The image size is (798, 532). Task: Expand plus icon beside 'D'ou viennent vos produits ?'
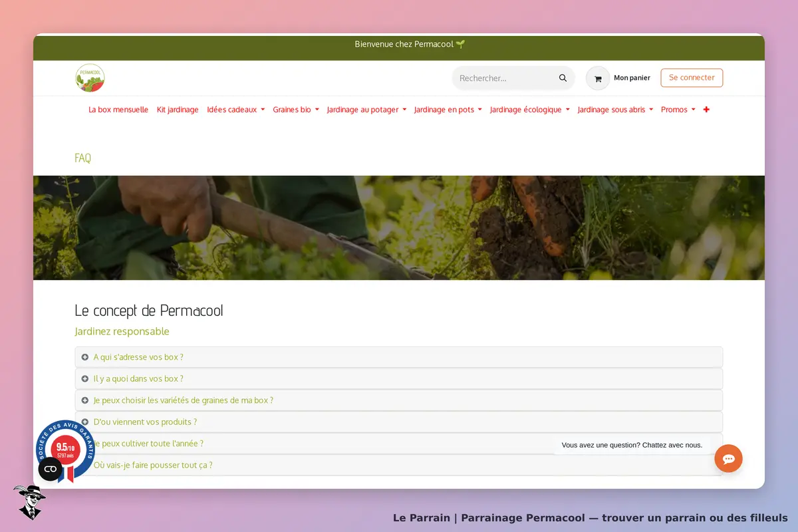[x=85, y=422]
